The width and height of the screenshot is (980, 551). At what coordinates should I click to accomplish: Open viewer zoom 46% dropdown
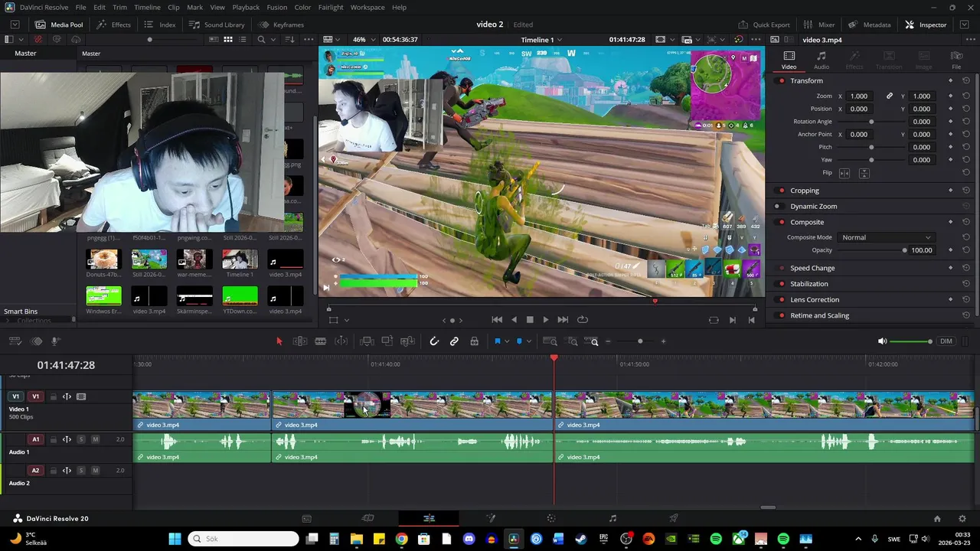(x=363, y=40)
